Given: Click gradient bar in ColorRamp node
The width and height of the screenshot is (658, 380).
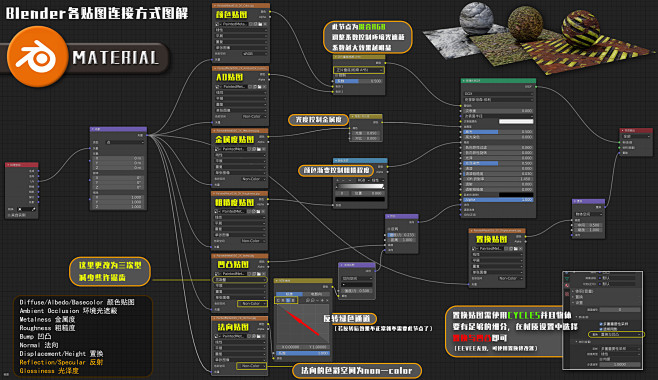Looking at the screenshot, I should [x=360, y=186].
